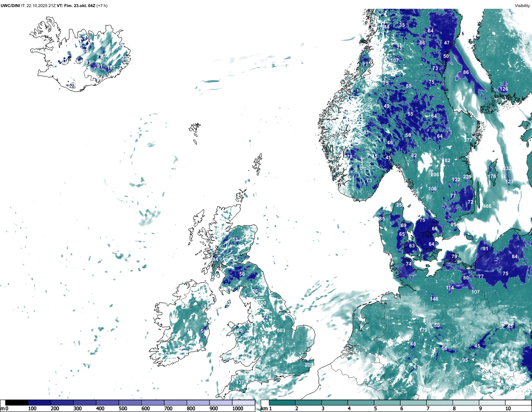Click the '148' value over northern Germany
The image size is (532, 412).
click(434, 299)
